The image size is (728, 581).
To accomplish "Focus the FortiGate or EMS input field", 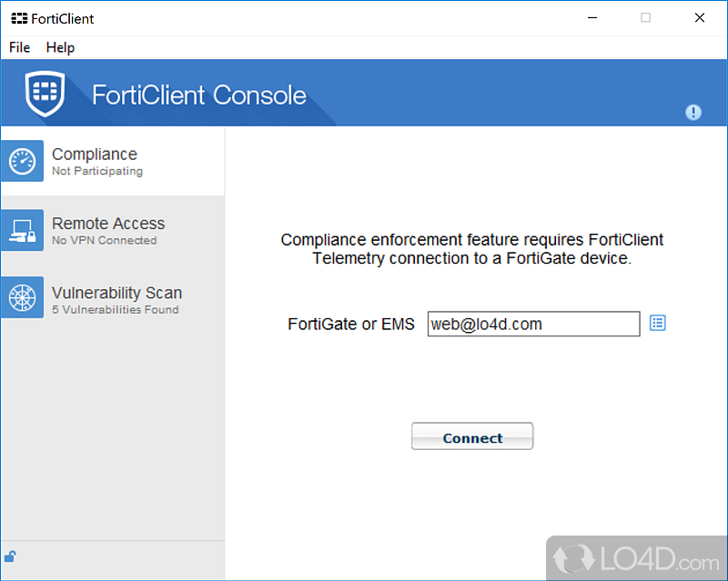I will (533, 324).
